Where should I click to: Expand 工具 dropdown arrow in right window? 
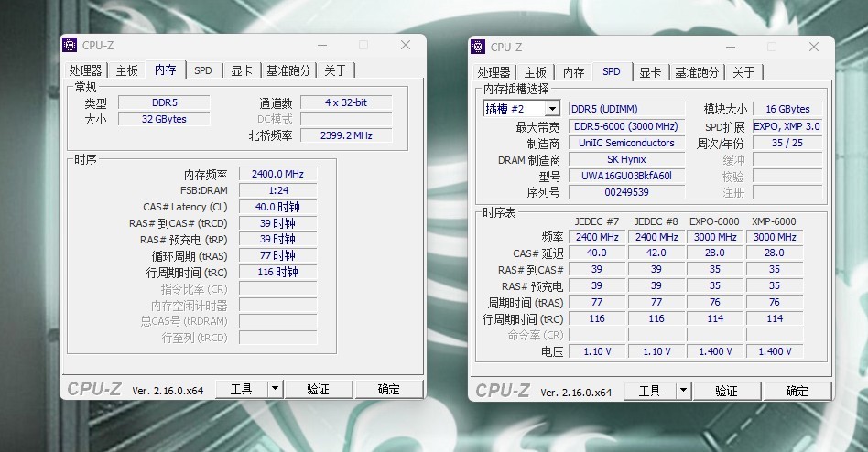[684, 391]
